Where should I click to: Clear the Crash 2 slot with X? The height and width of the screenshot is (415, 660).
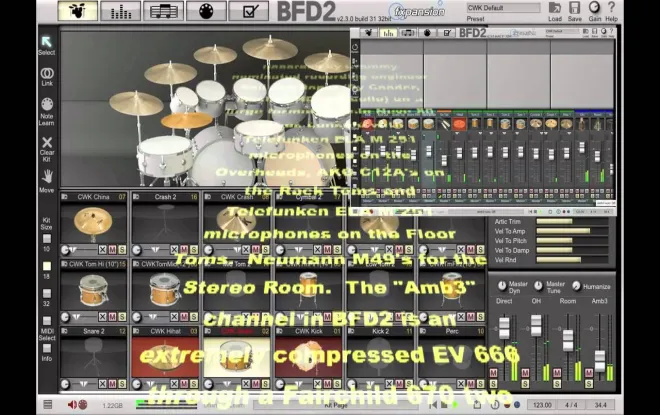coord(174,250)
